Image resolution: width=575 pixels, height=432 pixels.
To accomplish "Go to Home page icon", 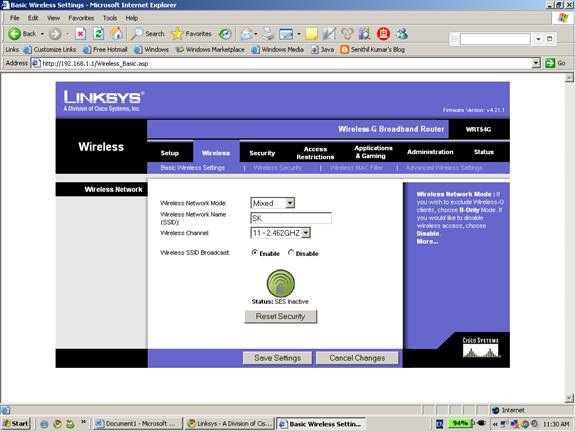I will 117,34.
